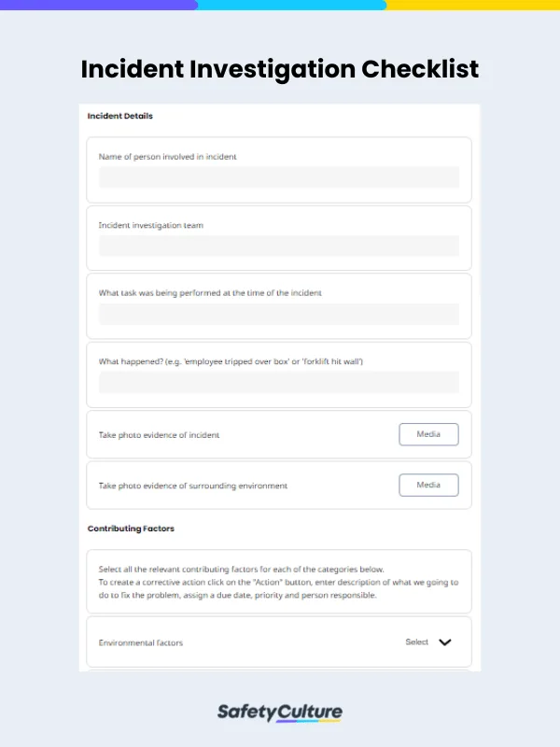Click the 'Name of person involved in incident' label
Image resolution: width=560 pixels, height=747 pixels.
(x=168, y=157)
